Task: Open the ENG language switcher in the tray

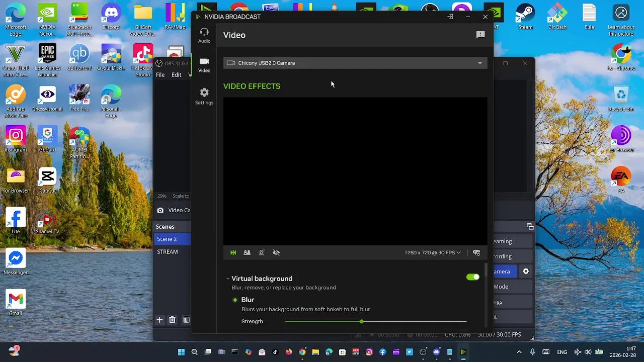Action: tap(562, 352)
